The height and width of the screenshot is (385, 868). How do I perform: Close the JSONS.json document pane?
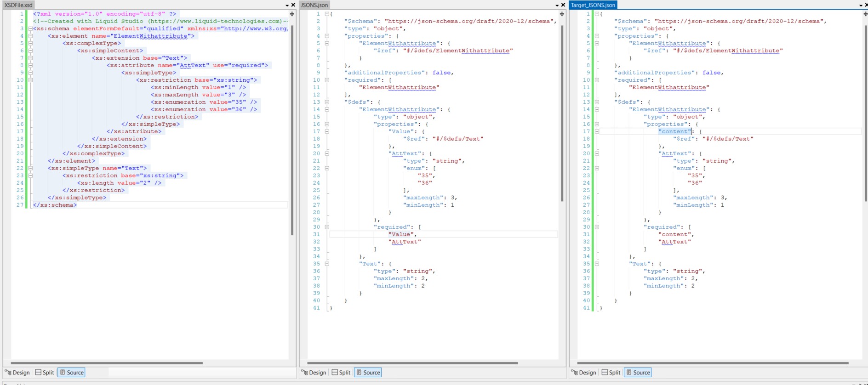click(x=563, y=5)
